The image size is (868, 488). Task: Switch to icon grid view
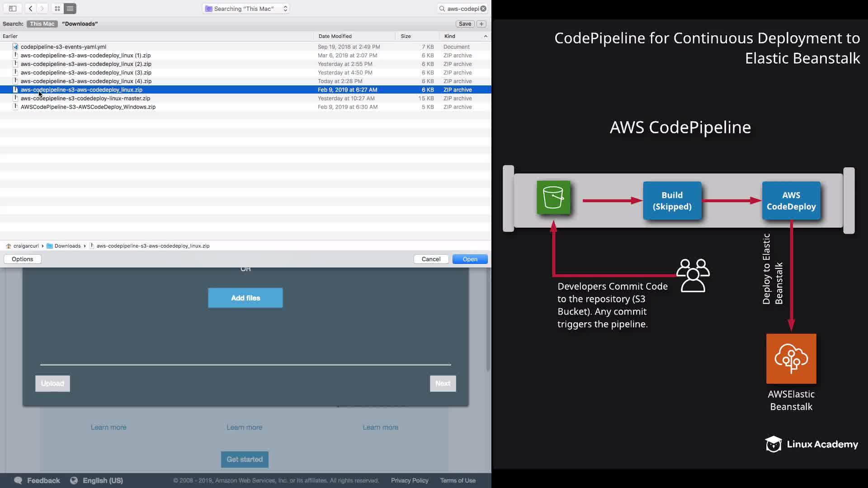[57, 9]
